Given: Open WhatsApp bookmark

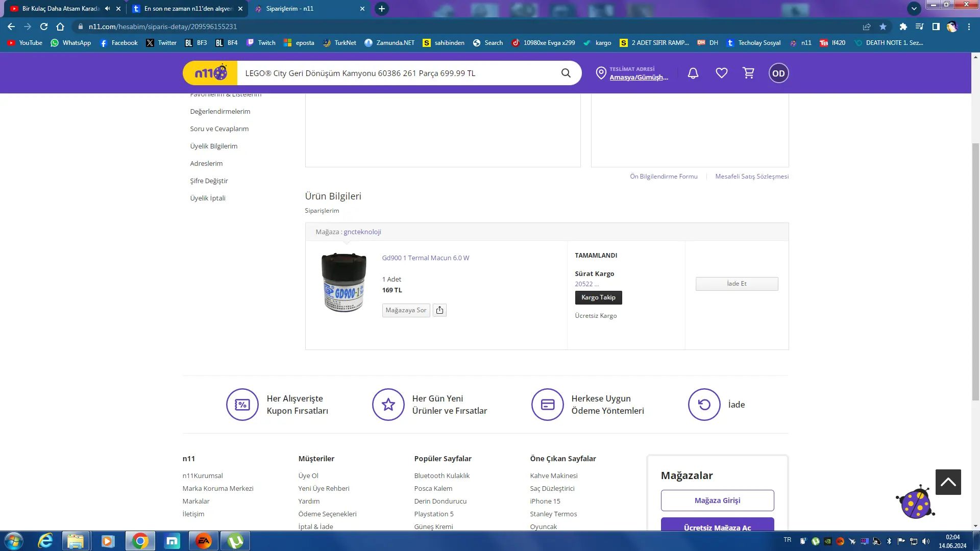Looking at the screenshot, I should [x=71, y=43].
